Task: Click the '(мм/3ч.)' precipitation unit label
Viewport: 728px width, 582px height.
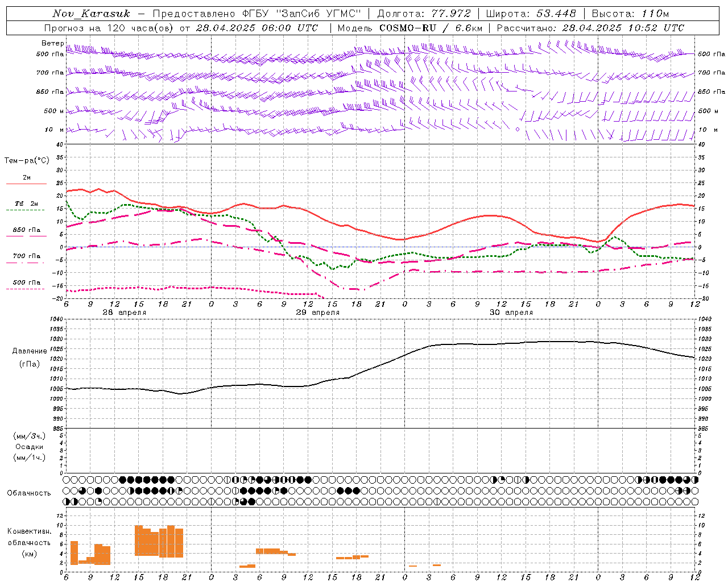Action: [x=30, y=436]
